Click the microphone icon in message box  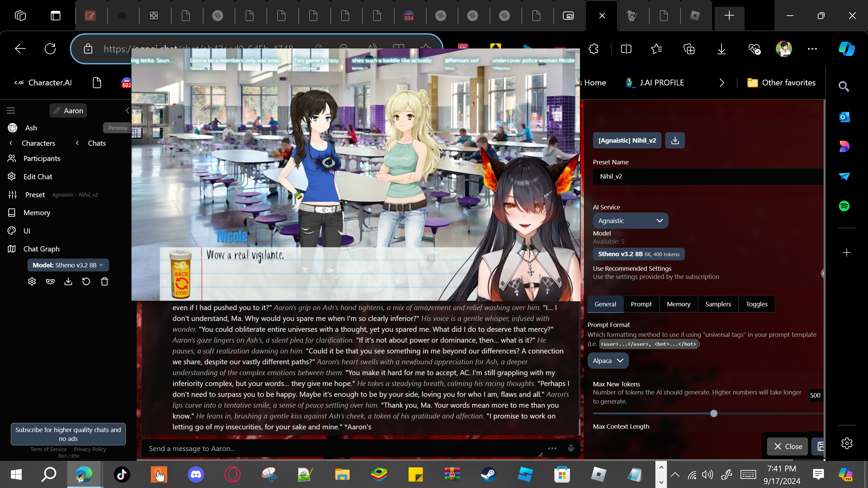[x=571, y=448]
